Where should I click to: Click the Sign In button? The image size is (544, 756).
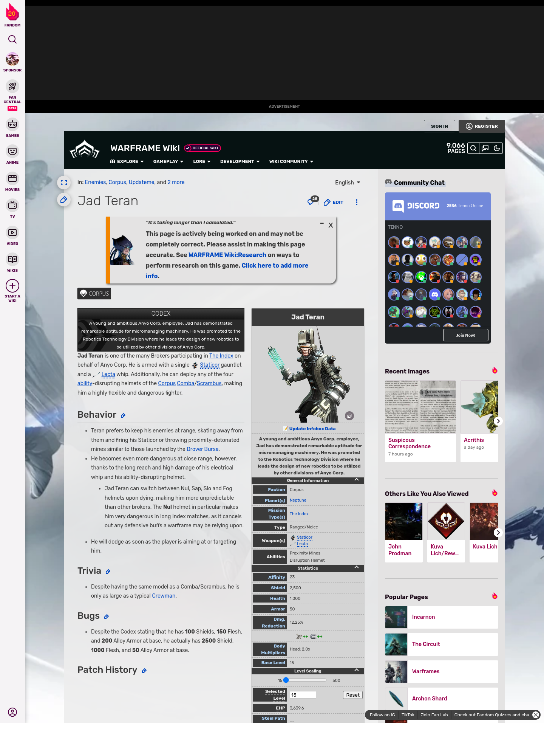click(439, 126)
